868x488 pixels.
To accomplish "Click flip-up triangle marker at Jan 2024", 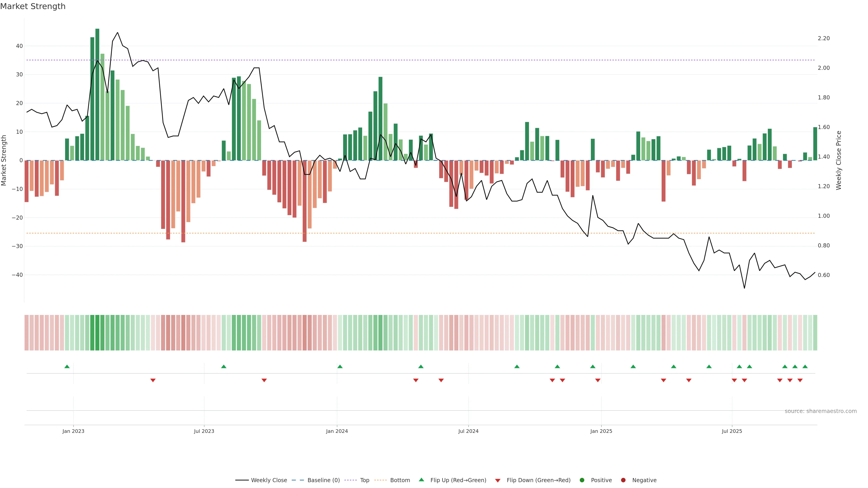I will (x=340, y=366).
